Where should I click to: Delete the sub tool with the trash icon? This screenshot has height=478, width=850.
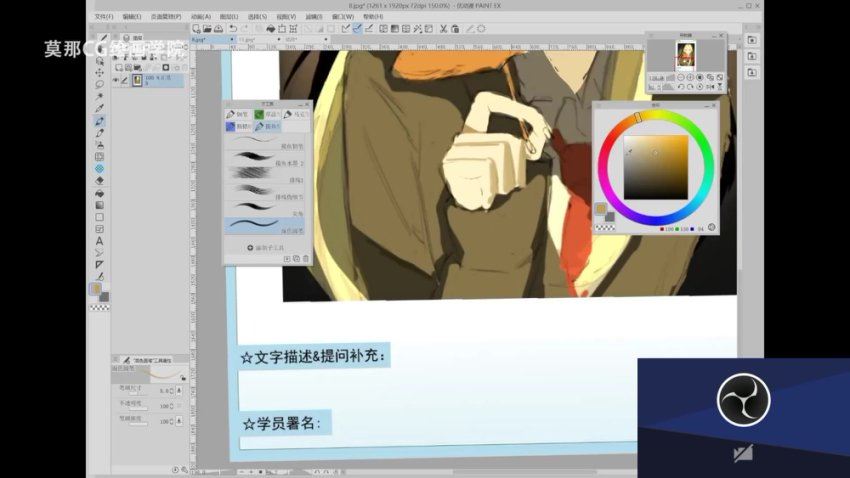(306, 259)
